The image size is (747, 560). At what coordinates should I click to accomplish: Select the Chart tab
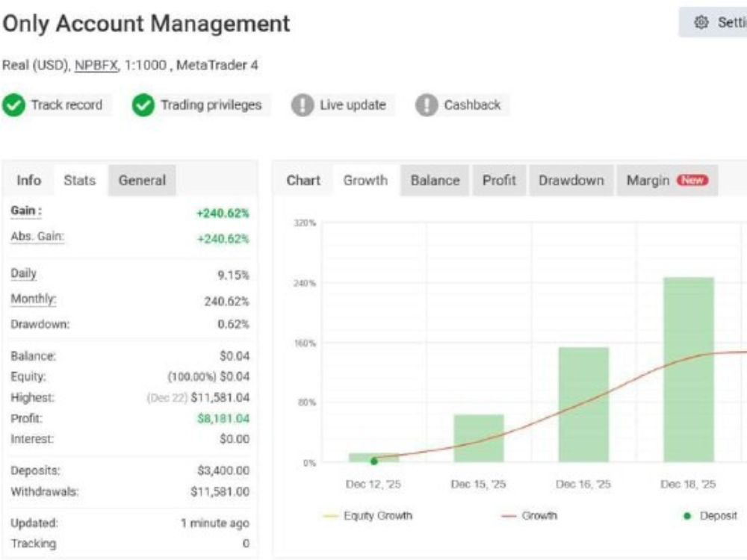pos(303,181)
